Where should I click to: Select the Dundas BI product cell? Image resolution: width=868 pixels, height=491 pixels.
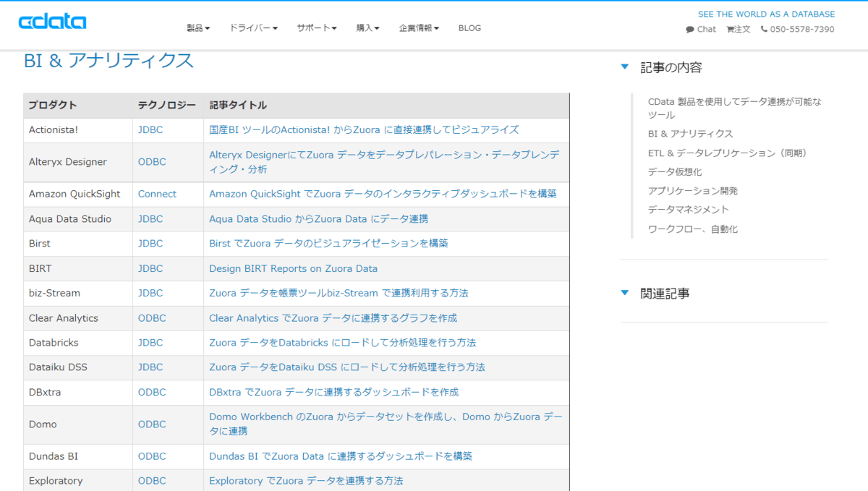[x=78, y=456]
